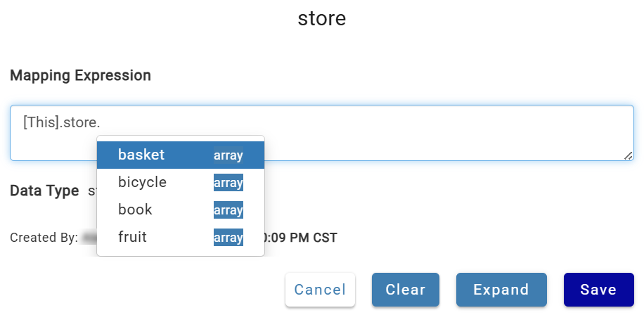
Task: Click the store dialog title
Action: (x=321, y=18)
